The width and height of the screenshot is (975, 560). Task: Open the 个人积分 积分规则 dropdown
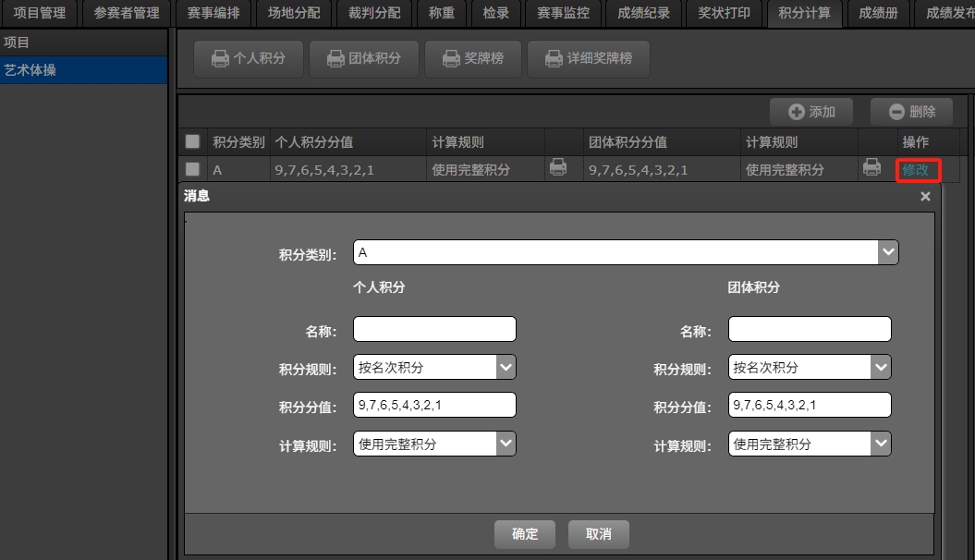point(506,367)
